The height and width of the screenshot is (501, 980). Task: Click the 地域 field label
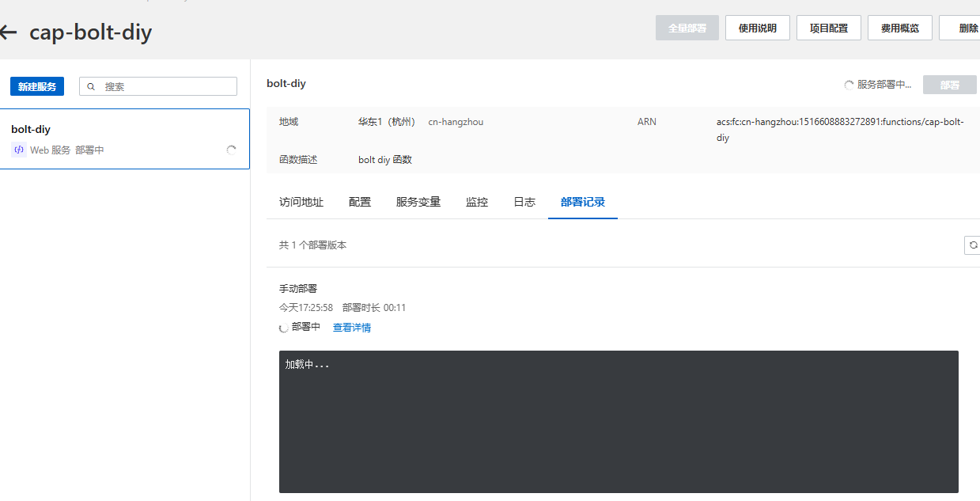click(289, 122)
